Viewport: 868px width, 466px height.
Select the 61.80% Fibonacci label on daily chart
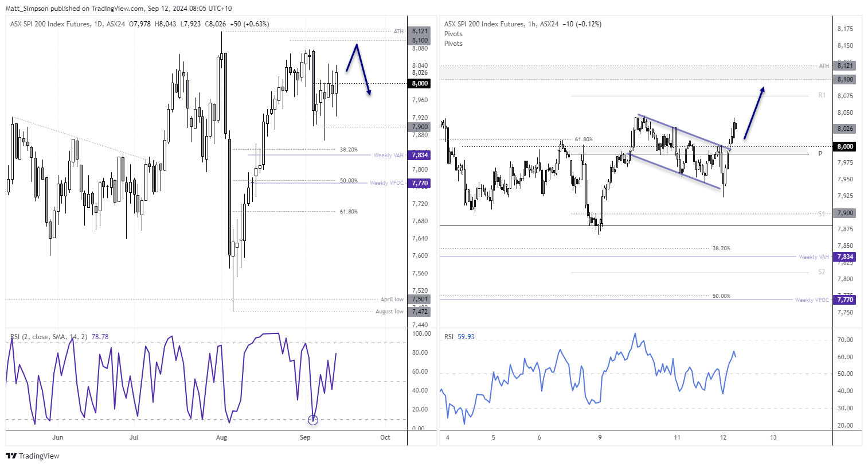349,212
